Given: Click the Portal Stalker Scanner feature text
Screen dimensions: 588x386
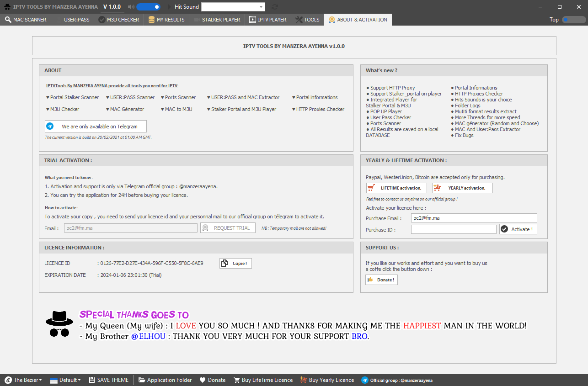Looking at the screenshot, I should click(72, 97).
